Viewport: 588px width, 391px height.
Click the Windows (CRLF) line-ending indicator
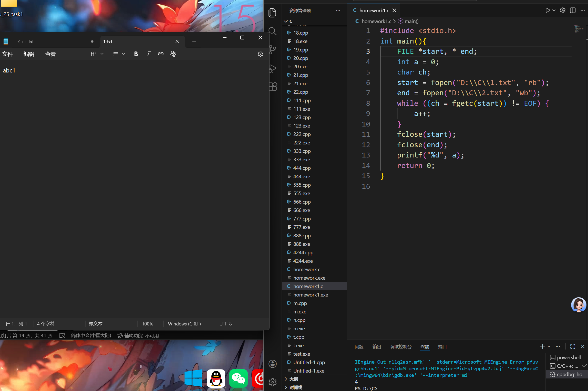coord(184,324)
